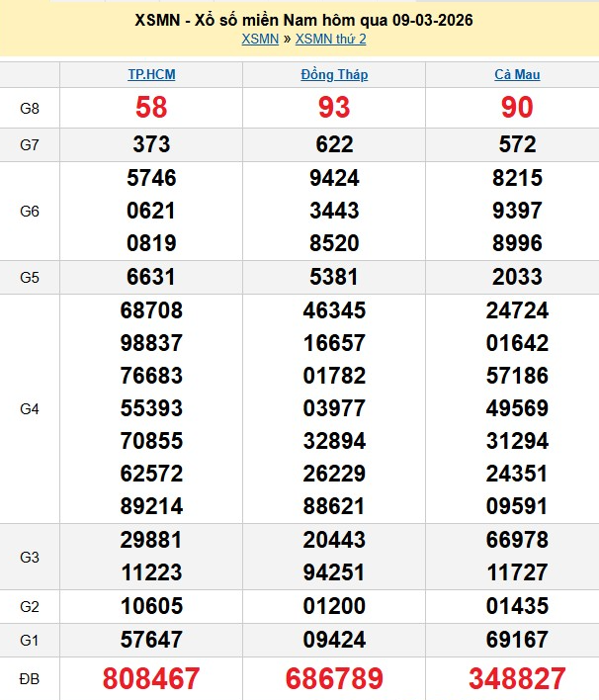This screenshot has width=599, height=700.
Task: Select Đồng Tháp special prize number 686789
Action: 334,679
